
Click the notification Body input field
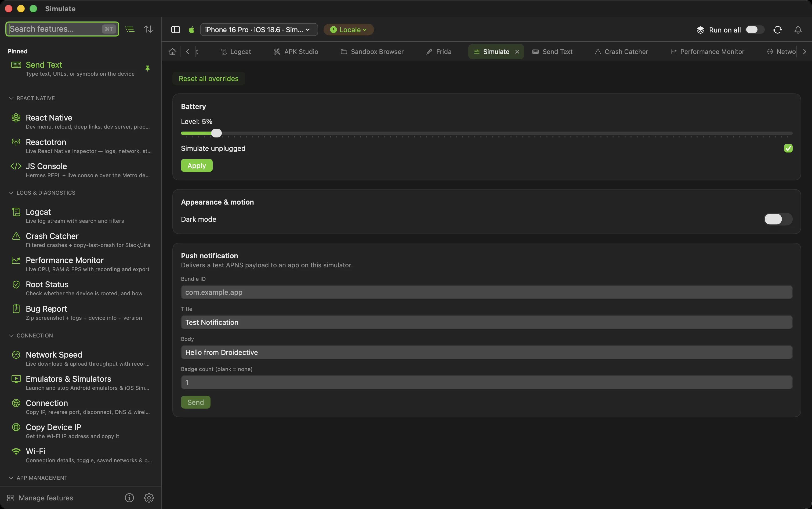[x=487, y=352]
